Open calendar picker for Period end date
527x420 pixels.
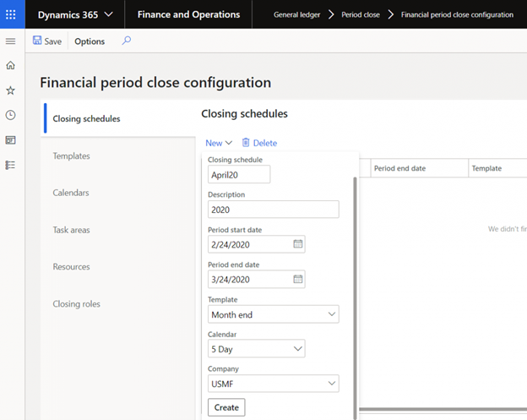click(298, 279)
